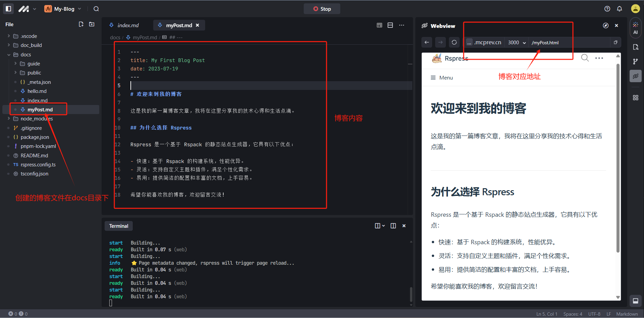The height and width of the screenshot is (318, 644).
Task: Open rspress.config.ts file
Action: click(38, 164)
